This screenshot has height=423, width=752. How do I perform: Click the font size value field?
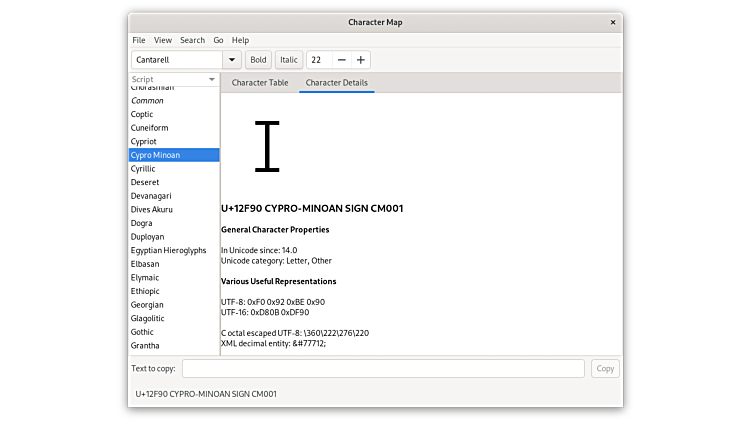pos(319,60)
